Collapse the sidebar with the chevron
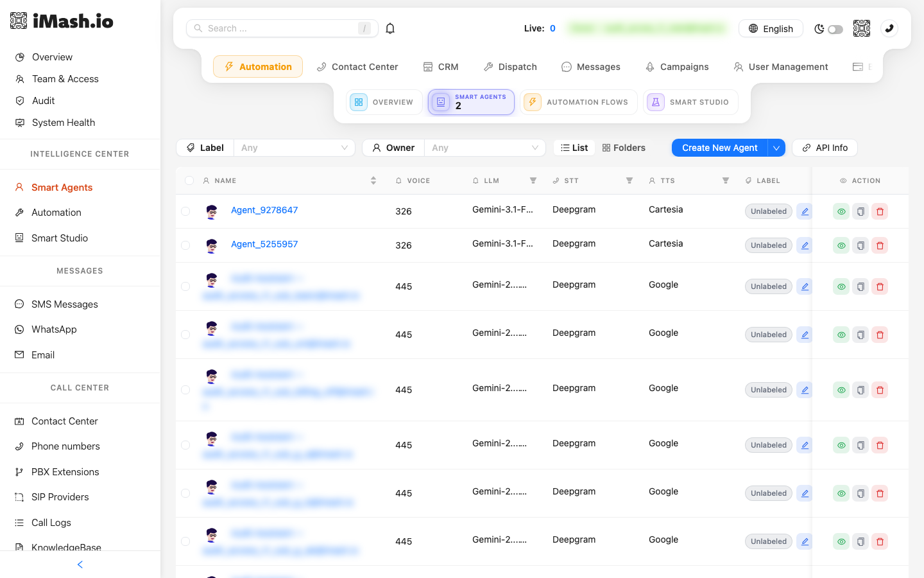Viewport: 924px width, 578px height. click(80, 565)
